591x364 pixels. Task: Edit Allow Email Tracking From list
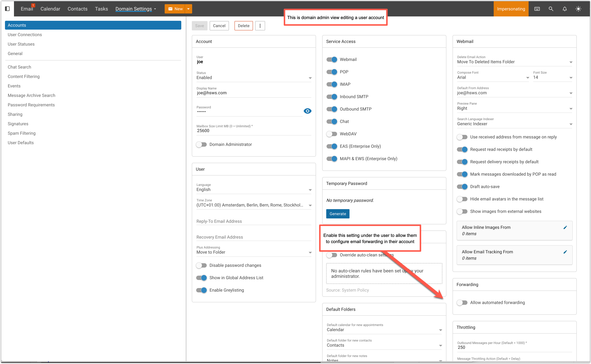click(565, 252)
